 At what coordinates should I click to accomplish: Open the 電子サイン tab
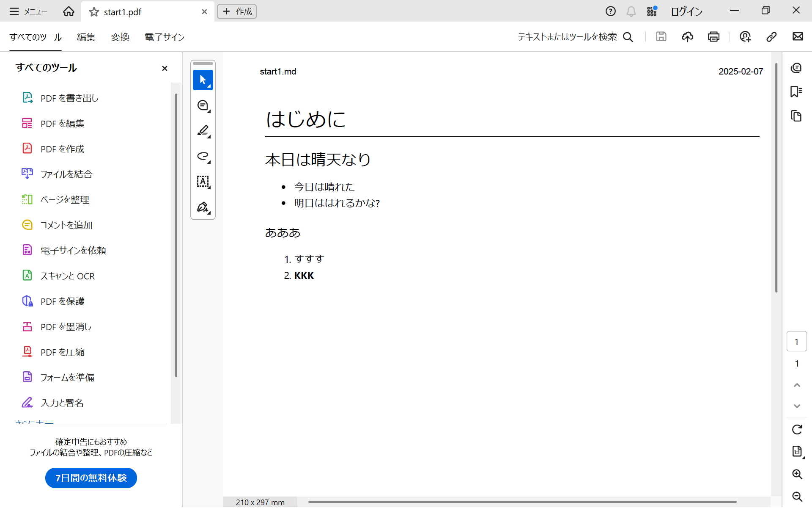click(164, 37)
